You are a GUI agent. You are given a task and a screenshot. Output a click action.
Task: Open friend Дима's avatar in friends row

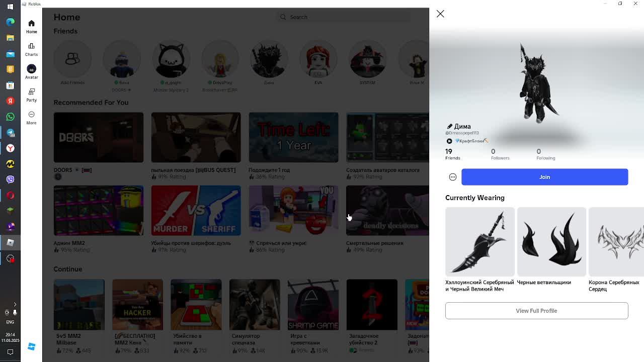(269, 59)
